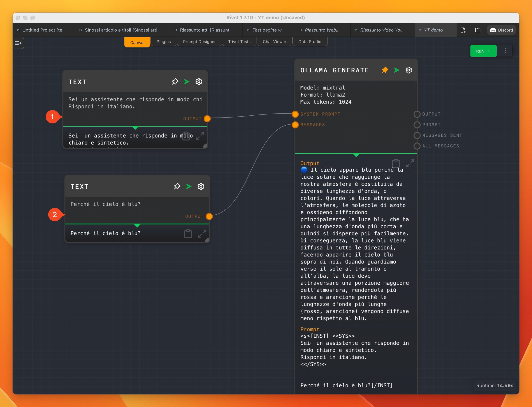Run the 'Perché il cielo è blu?' Text node
The height and width of the screenshot is (407, 532).
tap(189, 186)
